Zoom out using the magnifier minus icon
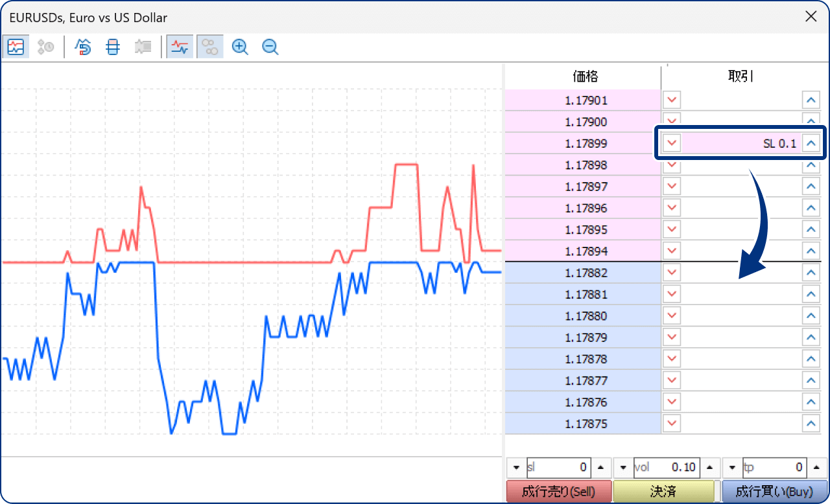Screen dimensions: 830x504 (270, 47)
